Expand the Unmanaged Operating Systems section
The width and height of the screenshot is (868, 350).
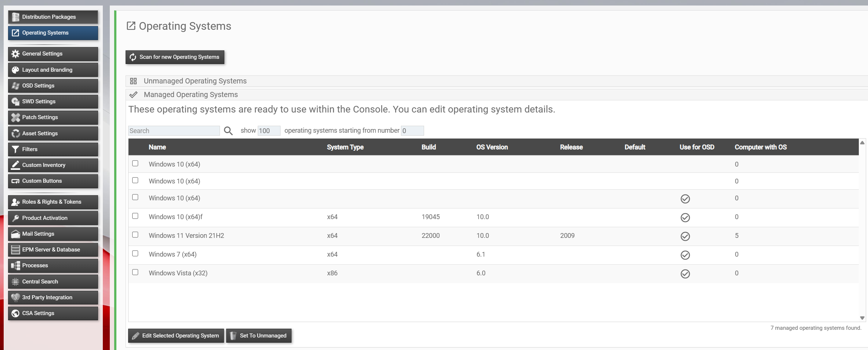click(497, 81)
